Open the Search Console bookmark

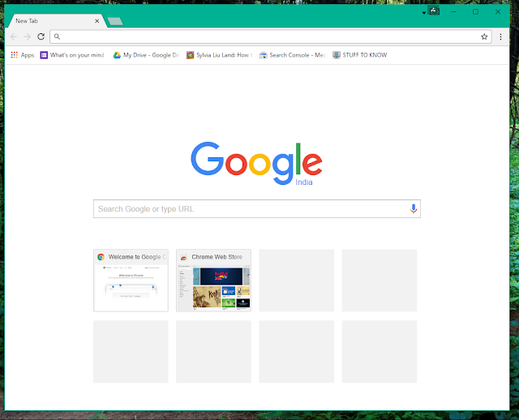(292, 55)
